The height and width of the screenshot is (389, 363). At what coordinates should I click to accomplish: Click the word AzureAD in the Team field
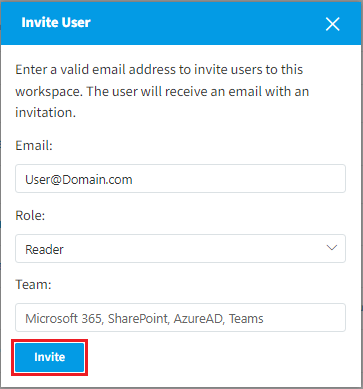tap(199, 319)
